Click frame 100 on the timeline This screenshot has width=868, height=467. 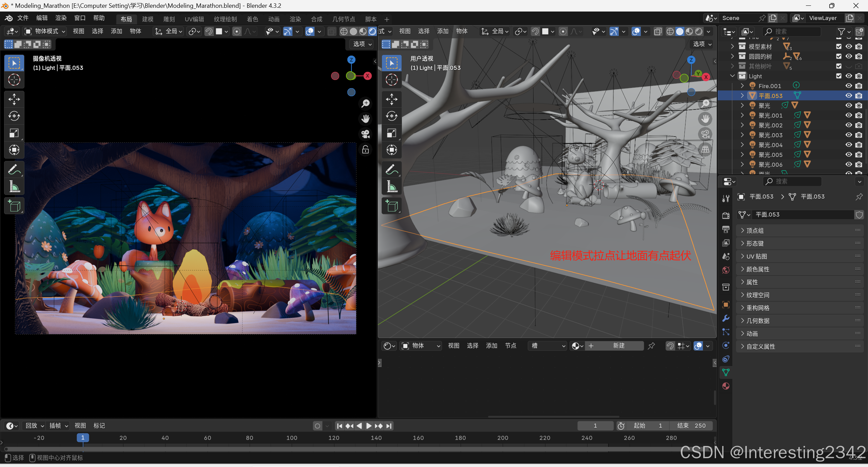tap(291, 438)
